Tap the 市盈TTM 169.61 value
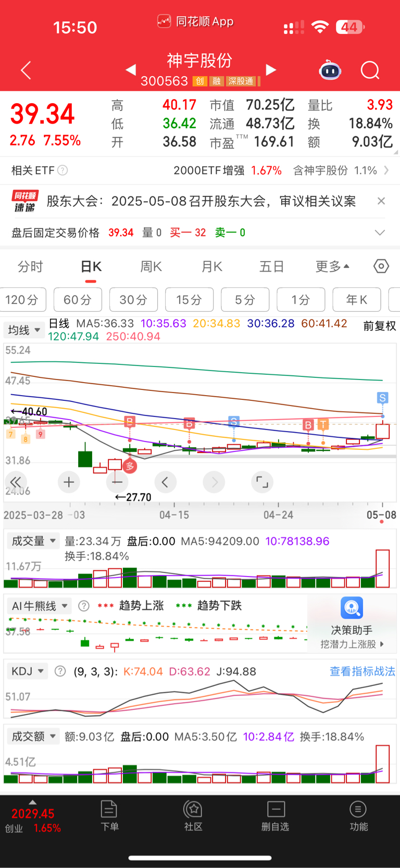Image resolution: width=400 pixels, height=868 pixels. [x=252, y=142]
